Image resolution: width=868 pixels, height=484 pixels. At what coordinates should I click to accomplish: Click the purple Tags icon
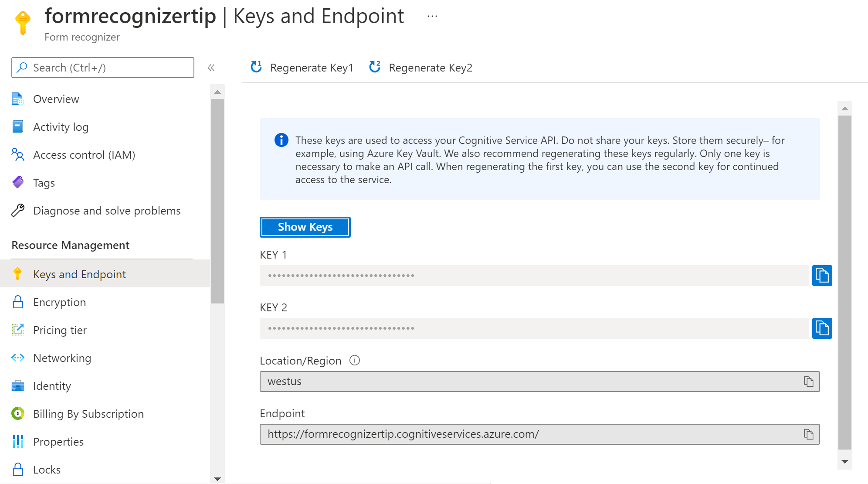pos(18,183)
